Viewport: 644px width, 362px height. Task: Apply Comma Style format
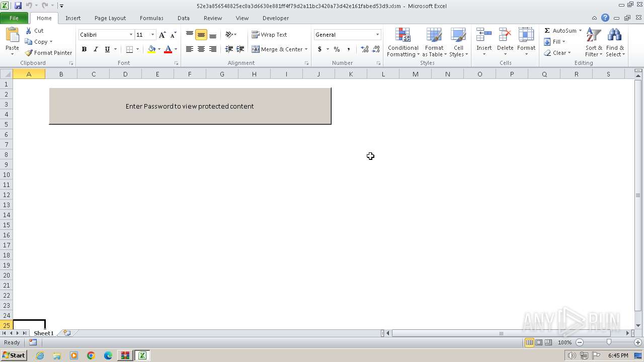point(348,49)
